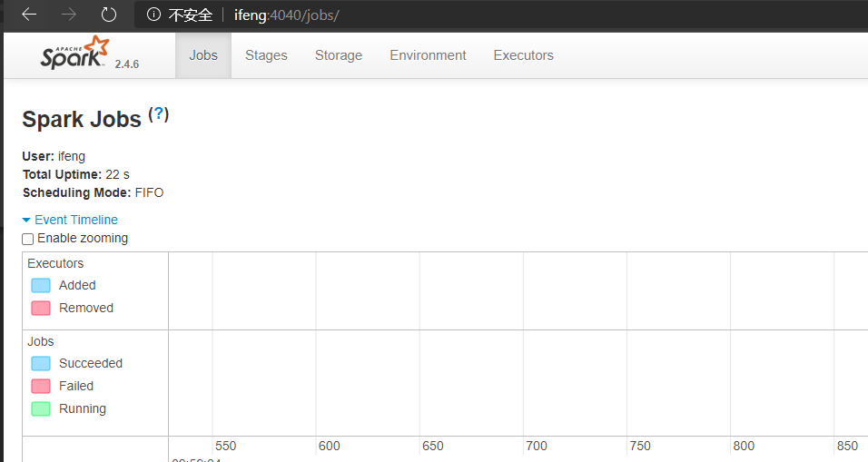
Task: Click the Apache Spark logo
Action: [74, 54]
